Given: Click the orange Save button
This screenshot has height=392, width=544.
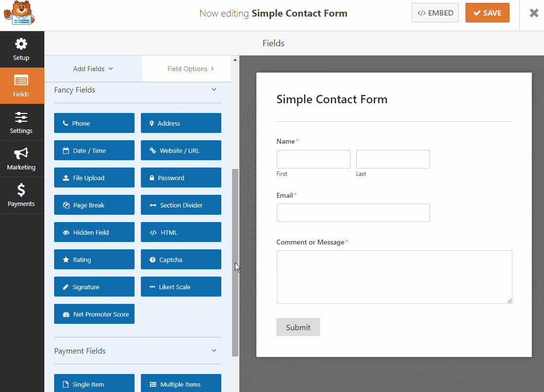Looking at the screenshot, I should click(x=487, y=13).
